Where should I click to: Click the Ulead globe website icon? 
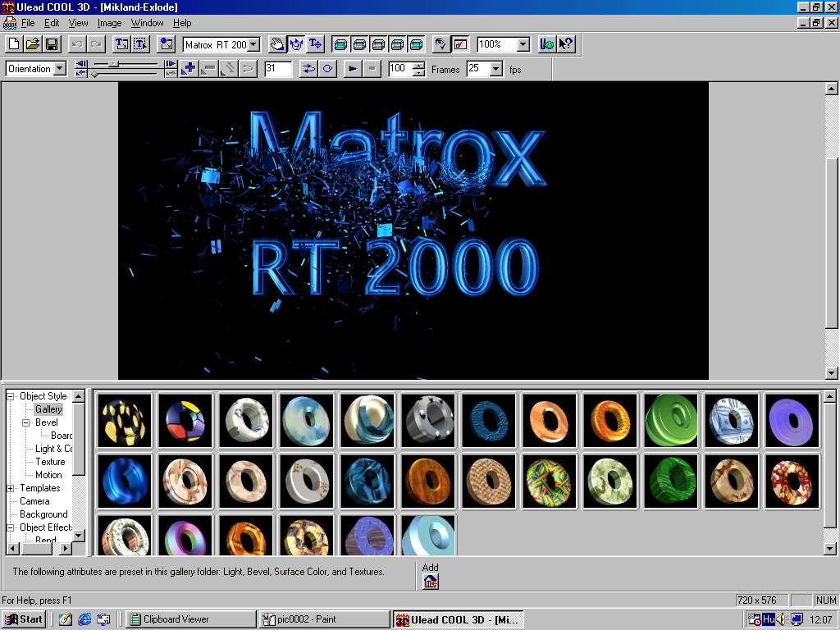tap(547, 44)
